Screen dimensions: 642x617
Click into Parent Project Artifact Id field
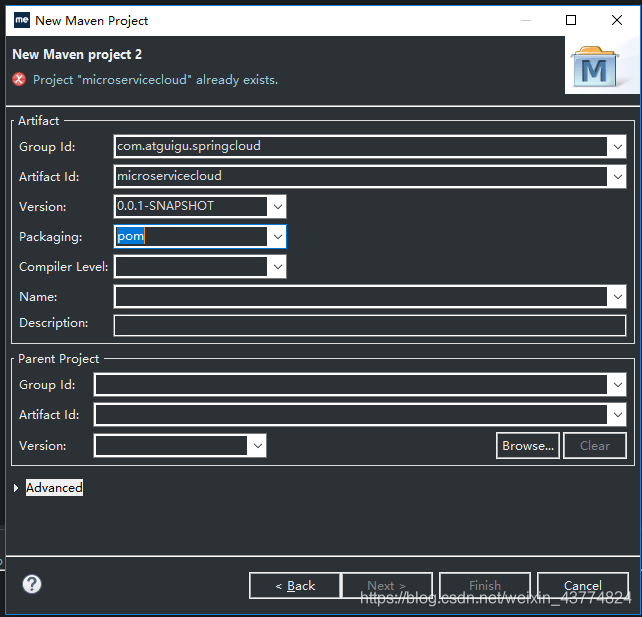coord(351,415)
